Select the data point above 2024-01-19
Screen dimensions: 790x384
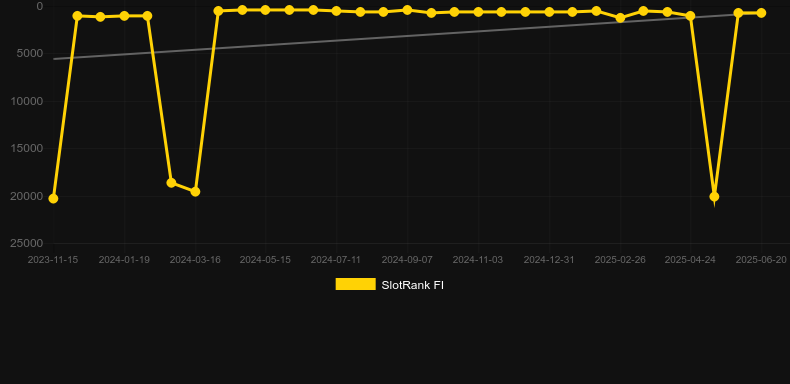[124, 16]
